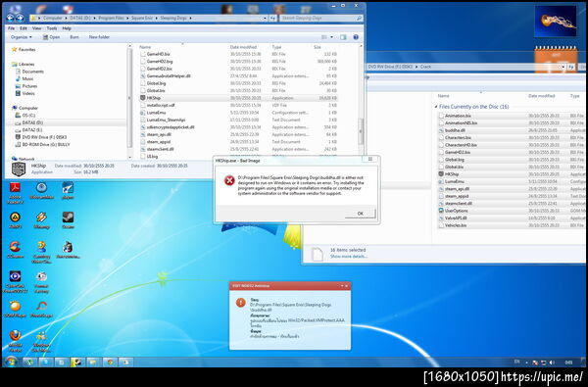Open PhotoScape desktop icon

click(41, 309)
